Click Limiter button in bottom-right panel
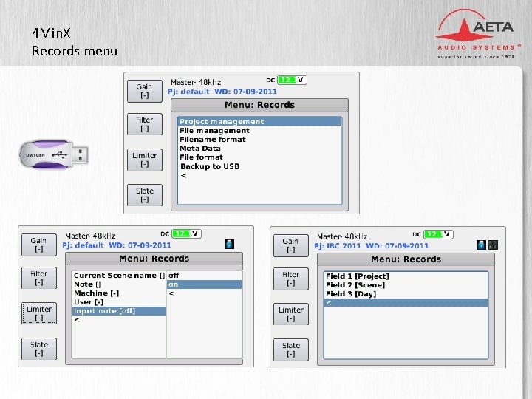Image resolution: width=532 pixels, height=399 pixels. click(291, 314)
